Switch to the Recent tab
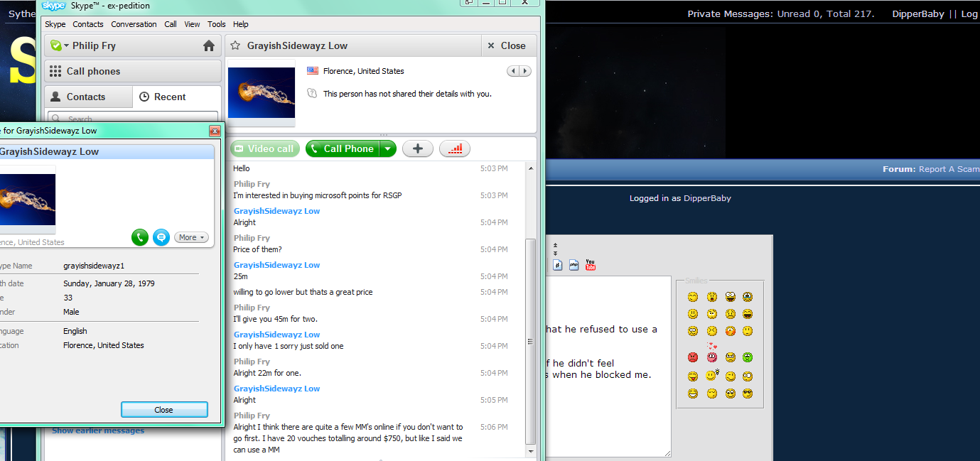The width and height of the screenshot is (980, 461). pyautogui.click(x=177, y=97)
